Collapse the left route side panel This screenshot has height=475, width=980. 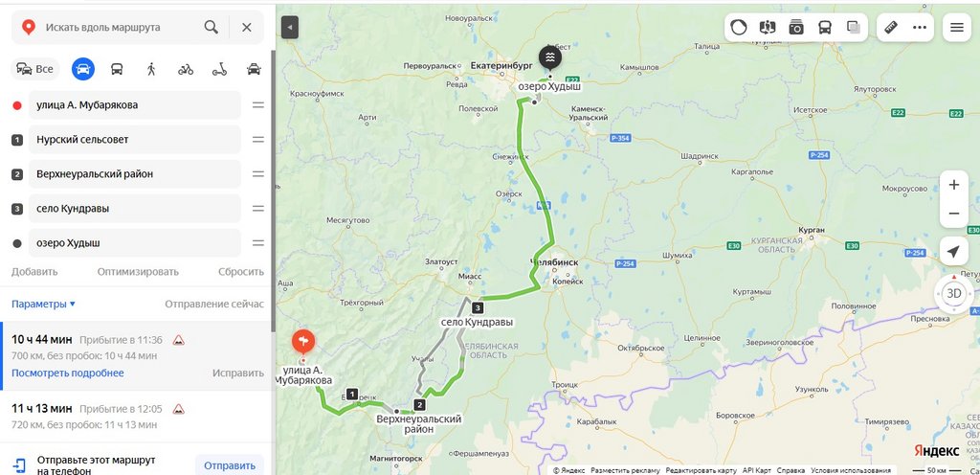(x=289, y=28)
